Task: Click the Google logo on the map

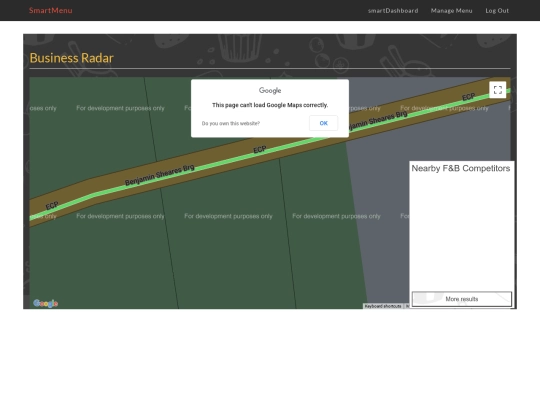Action: (x=45, y=303)
